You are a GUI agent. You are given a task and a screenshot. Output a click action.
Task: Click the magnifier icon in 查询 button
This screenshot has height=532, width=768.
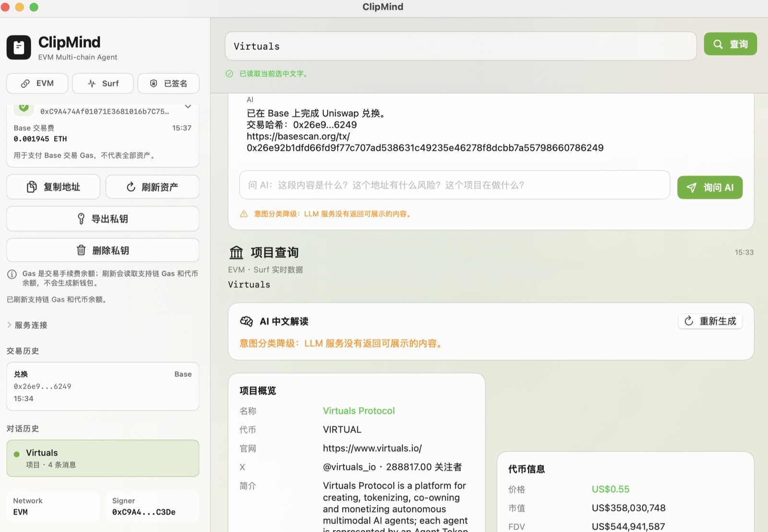pyautogui.click(x=718, y=44)
